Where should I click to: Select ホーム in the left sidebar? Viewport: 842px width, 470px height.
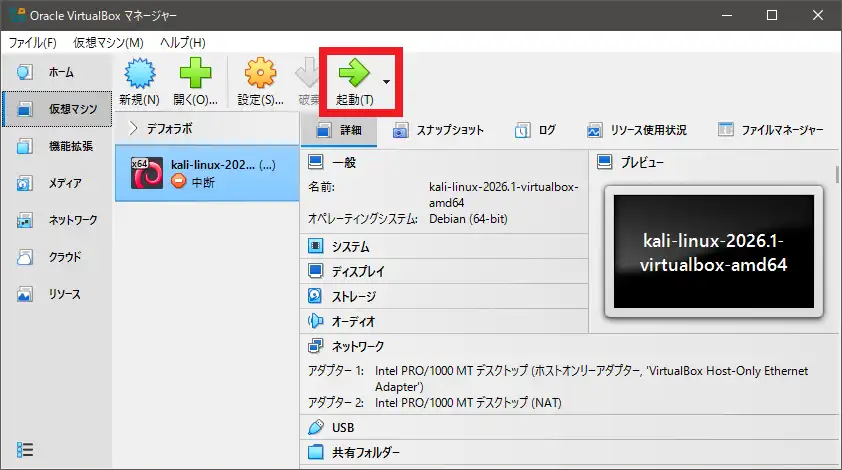click(x=57, y=72)
